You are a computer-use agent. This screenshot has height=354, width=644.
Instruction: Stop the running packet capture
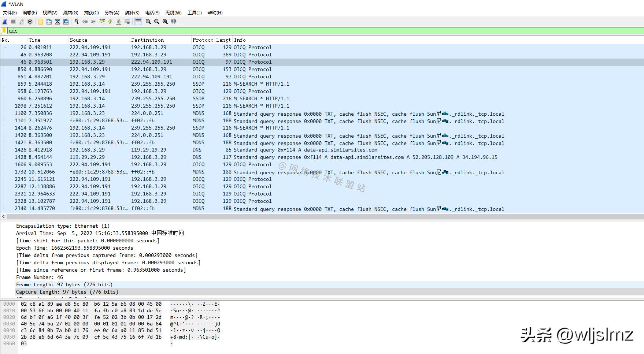[x=13, y=22]
